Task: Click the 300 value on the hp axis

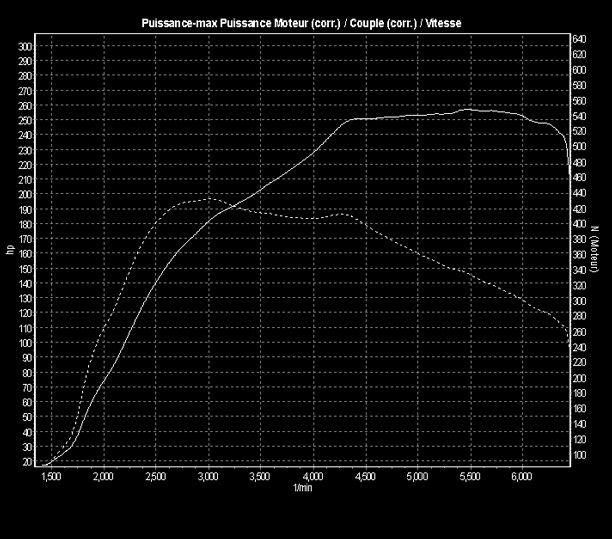Action: pyautogui.click(x=26, y=46)
